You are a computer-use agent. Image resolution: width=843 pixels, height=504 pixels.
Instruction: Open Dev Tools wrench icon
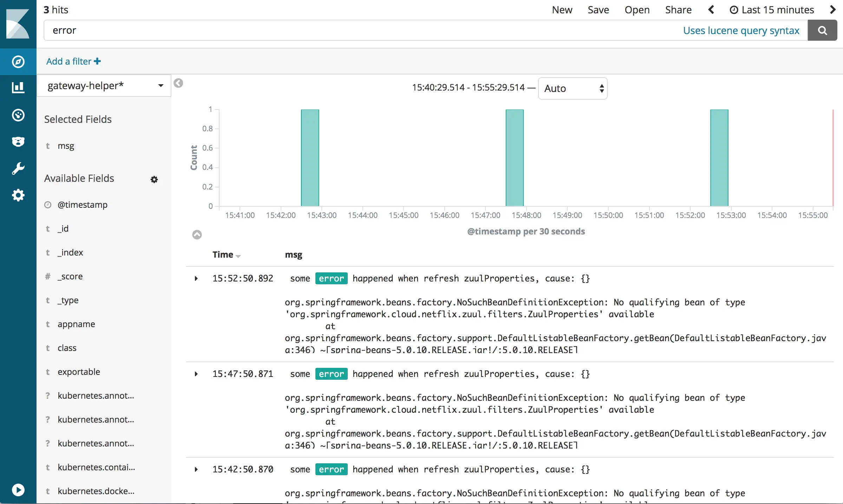[x=18, y=168]
